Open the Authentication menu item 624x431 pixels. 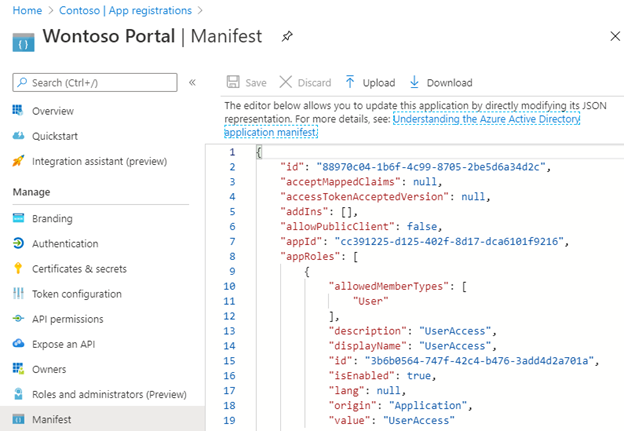tap(65, 244)
